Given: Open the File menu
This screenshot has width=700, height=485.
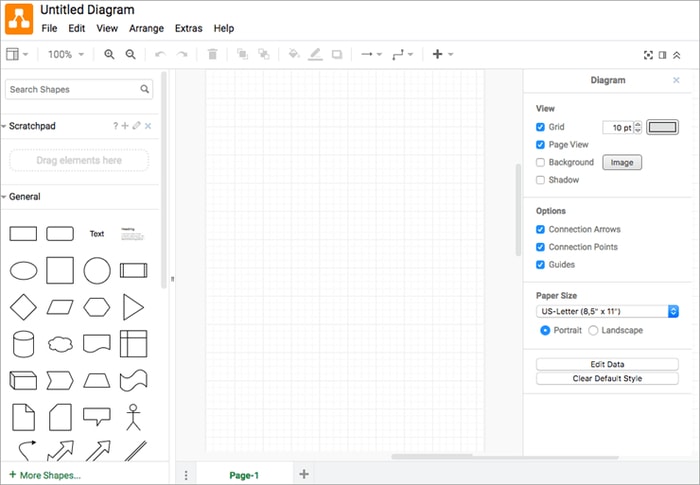Looking at the screenshot, I should pos(49,28).
